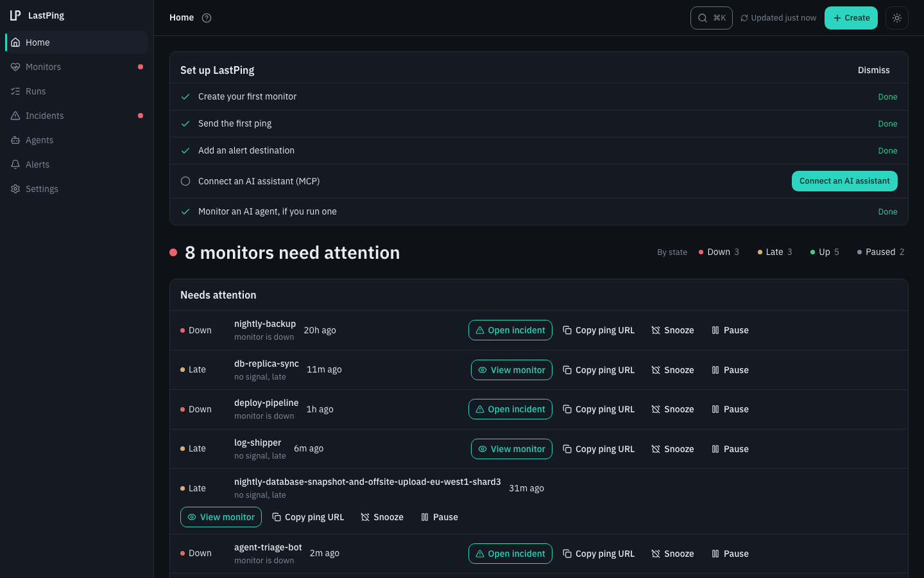Pause the nightly-backup monitor

(x=730, y=330)
